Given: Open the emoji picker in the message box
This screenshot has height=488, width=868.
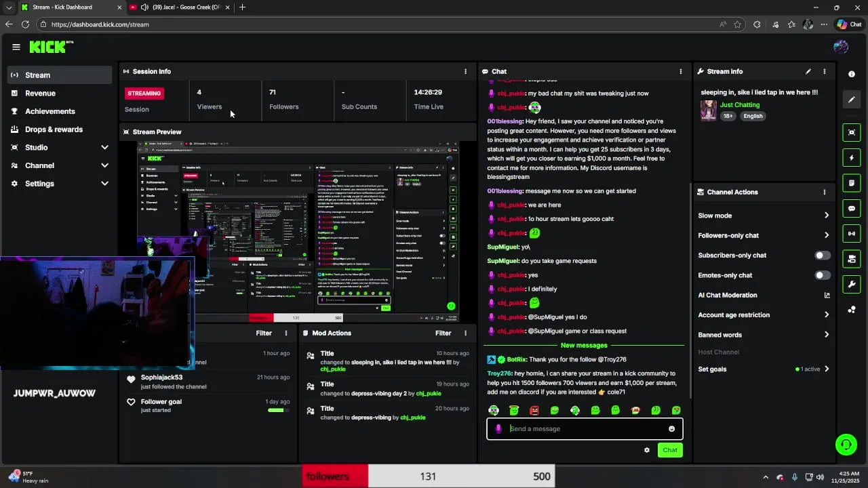Looking at the screenshot, I should coord(671,428).
